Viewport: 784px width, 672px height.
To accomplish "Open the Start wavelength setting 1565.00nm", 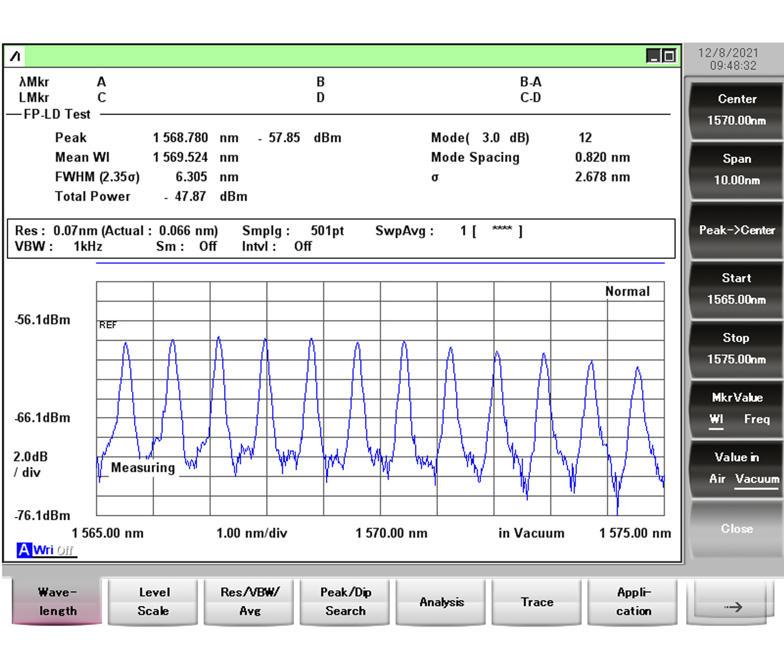I will (736, 289).
